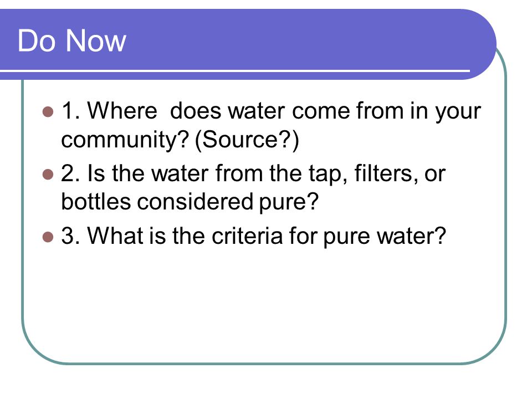
Task: Select the first round bullet marker
Action: (48, 112)
